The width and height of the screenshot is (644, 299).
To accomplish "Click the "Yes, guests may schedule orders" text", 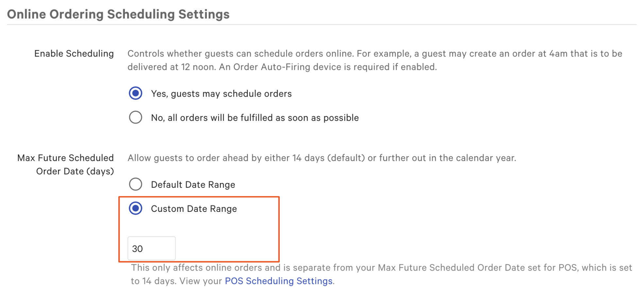I will [x=221, y=93].
